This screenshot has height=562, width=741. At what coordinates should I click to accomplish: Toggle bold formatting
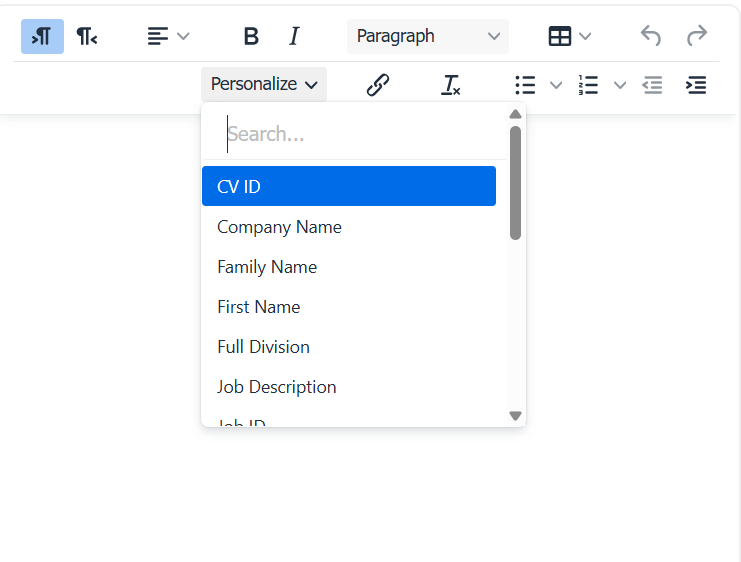point(251,37)
